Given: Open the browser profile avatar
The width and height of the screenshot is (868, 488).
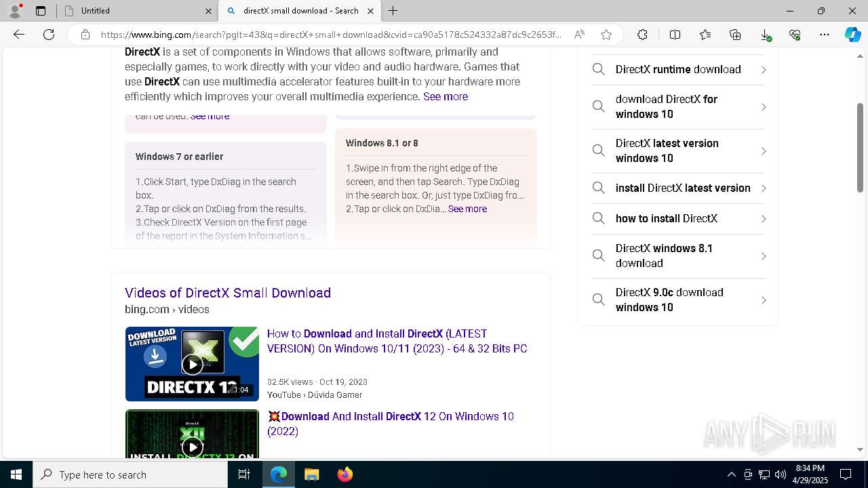Looking at the screenshot, I should coord(15,10).
